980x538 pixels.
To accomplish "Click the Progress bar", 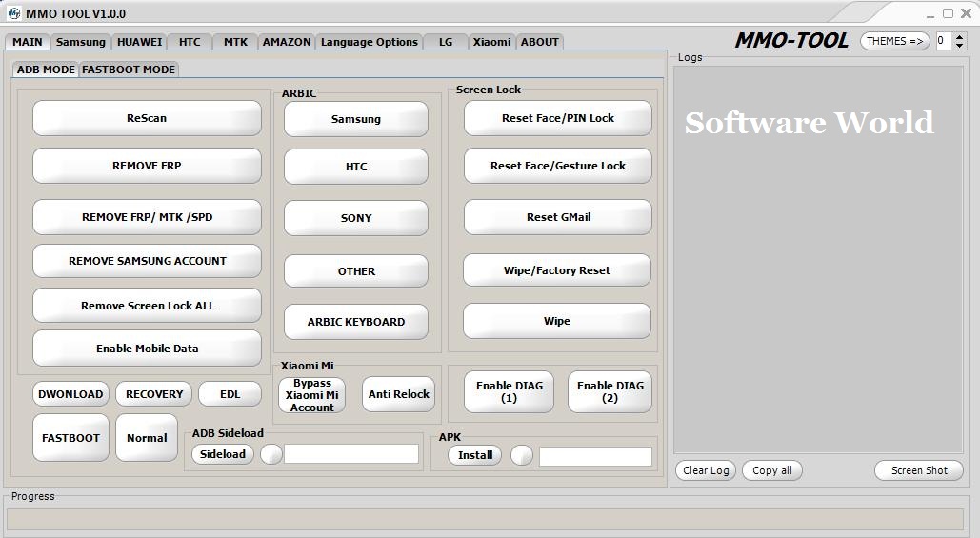I will click(485, 519).
